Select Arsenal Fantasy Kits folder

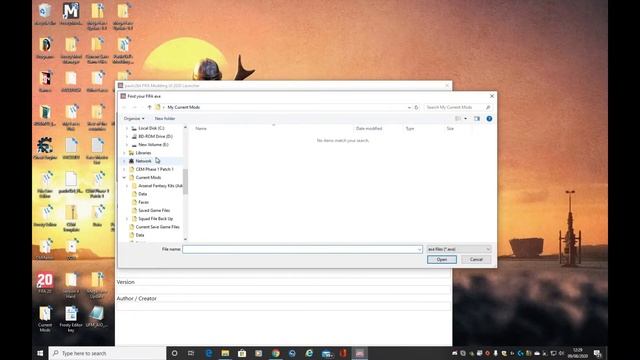point(157,186)
